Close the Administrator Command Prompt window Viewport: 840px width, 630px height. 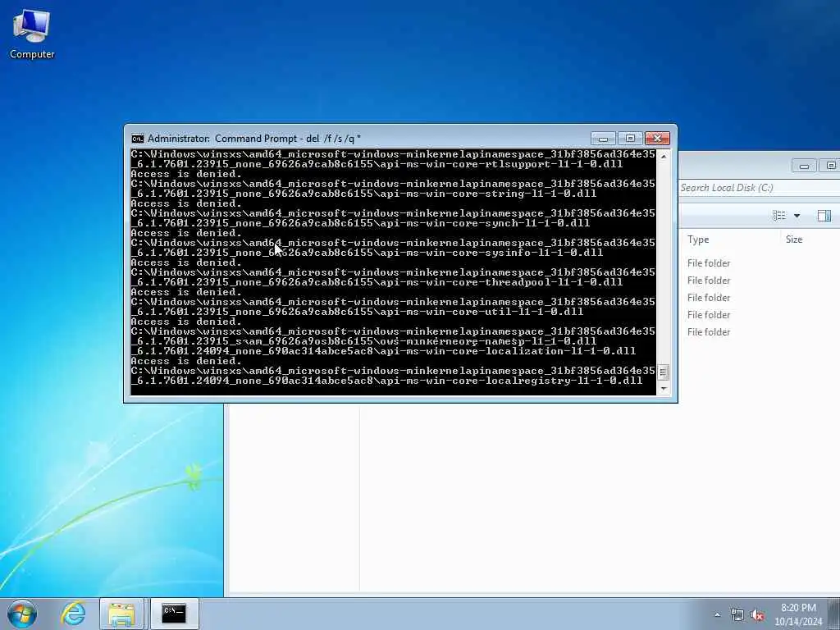(x=657, y=139)
